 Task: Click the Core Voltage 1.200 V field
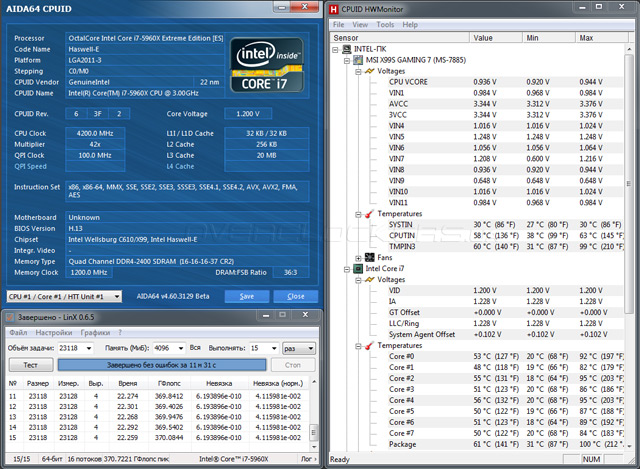(x=248, y=113)
